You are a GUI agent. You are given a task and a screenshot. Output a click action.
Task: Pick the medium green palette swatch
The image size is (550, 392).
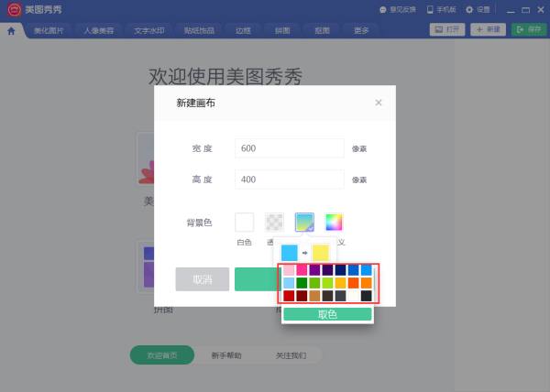314,283
